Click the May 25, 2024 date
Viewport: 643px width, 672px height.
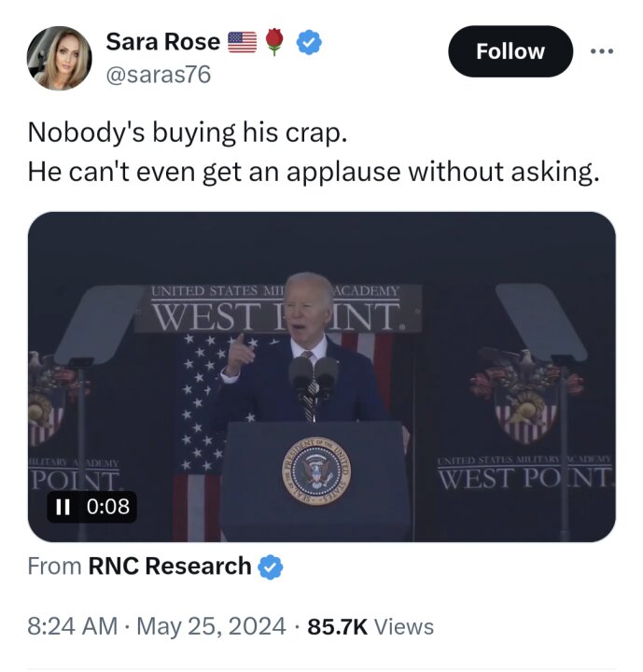click(211, 626)
